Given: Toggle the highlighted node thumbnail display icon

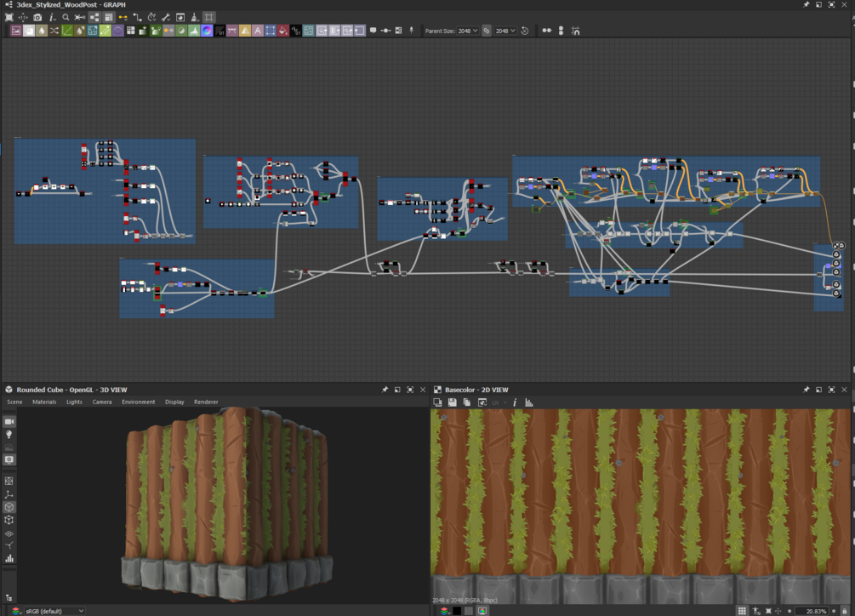Looking at the screenshot, I should tap(94, 18).
